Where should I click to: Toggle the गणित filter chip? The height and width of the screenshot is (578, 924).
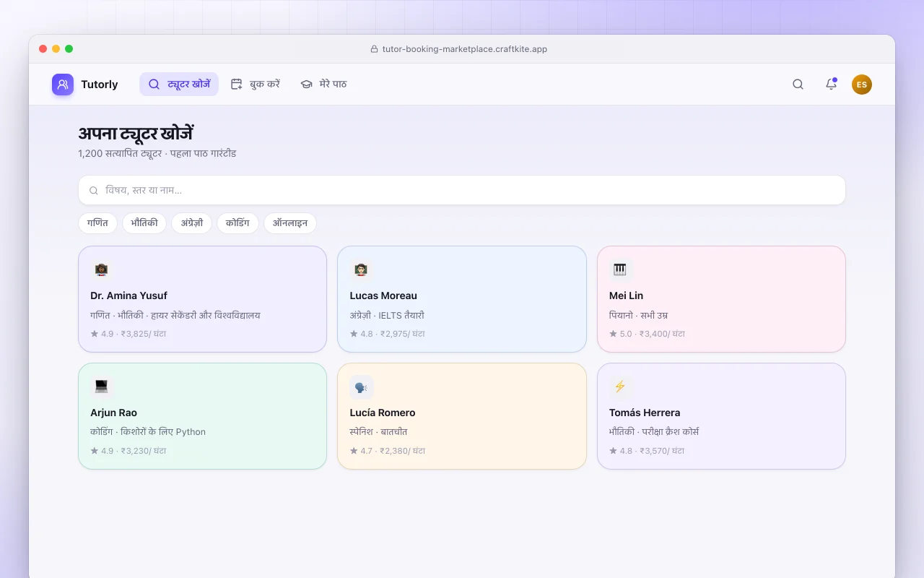coord(97,223)
